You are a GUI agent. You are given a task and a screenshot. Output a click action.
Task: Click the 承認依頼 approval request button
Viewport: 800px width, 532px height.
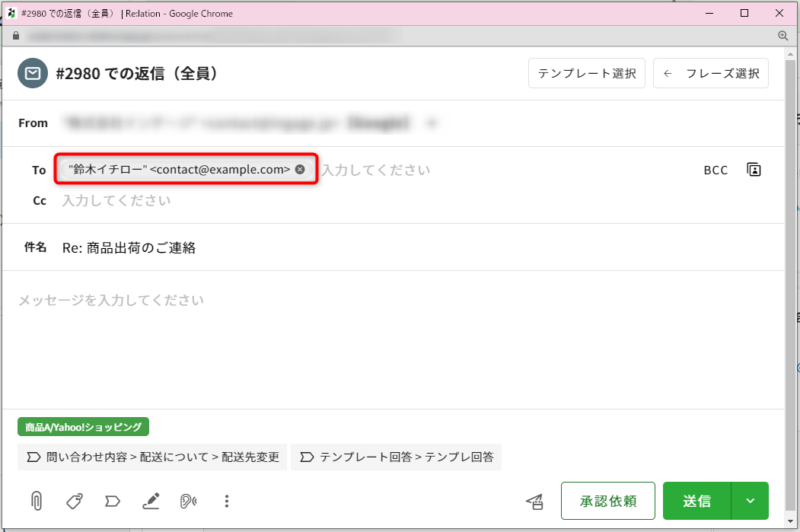[607, 501]
